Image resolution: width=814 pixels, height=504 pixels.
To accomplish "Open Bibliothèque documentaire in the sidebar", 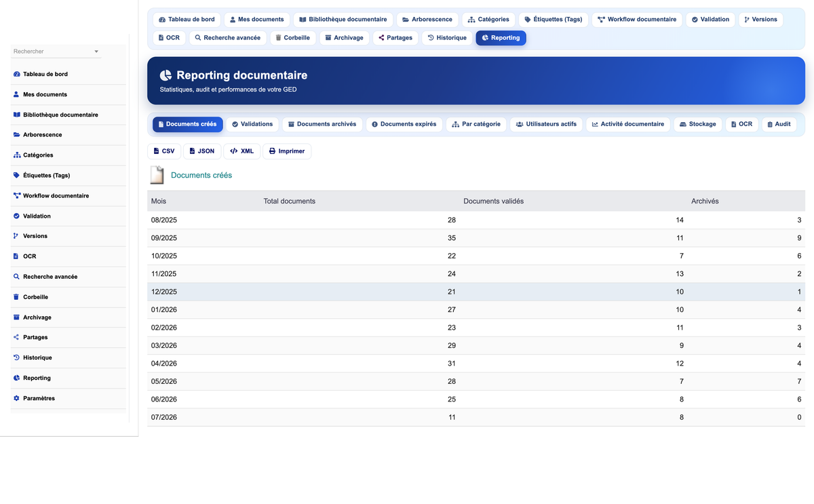I will (x=69, y=115).
